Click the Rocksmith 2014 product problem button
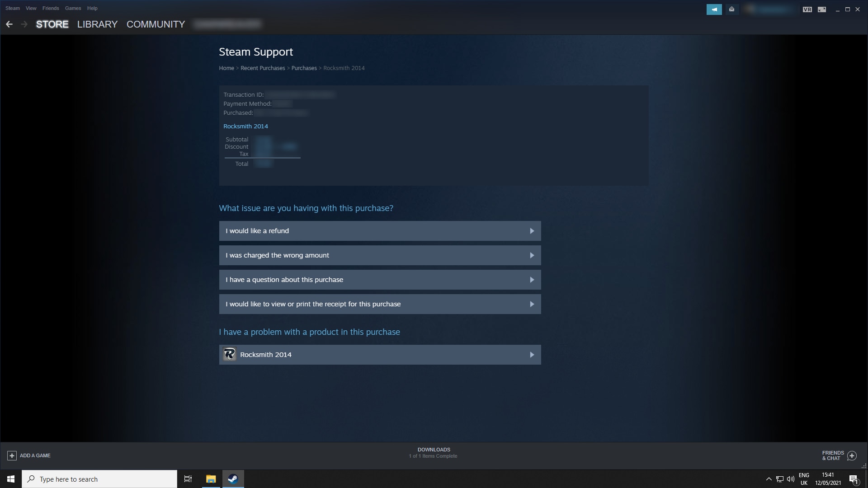The image size is (868, 488). [x=380, y=354]
